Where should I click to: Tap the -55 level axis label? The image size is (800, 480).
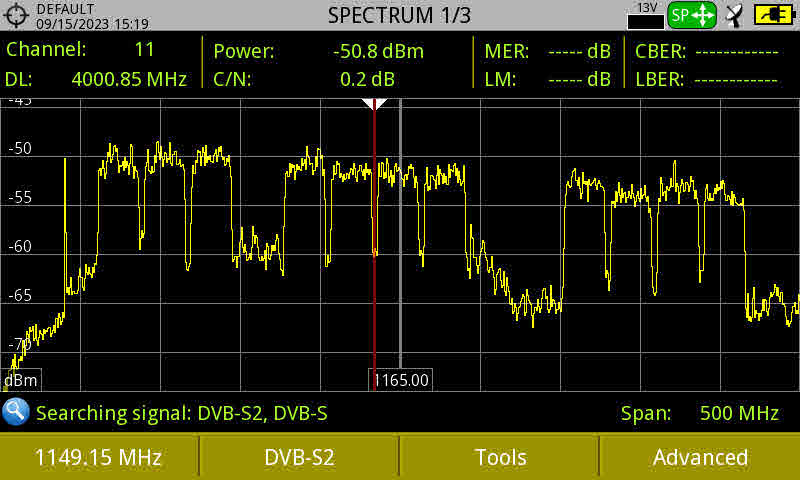click(x=20, y=197)
